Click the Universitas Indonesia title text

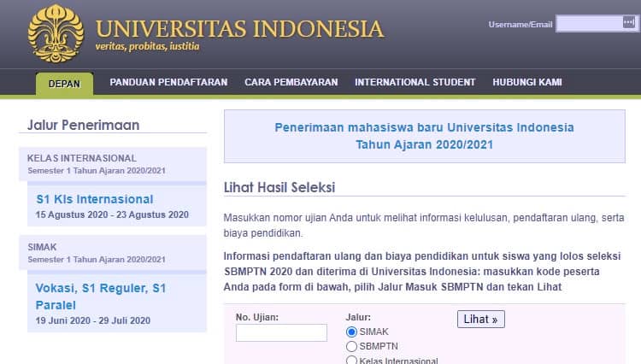pos(239,28)
